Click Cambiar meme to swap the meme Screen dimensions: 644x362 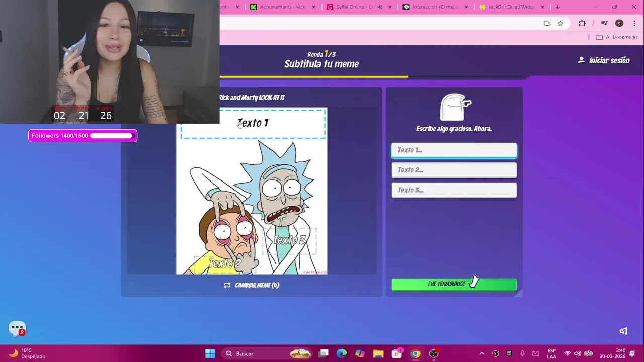257,285
